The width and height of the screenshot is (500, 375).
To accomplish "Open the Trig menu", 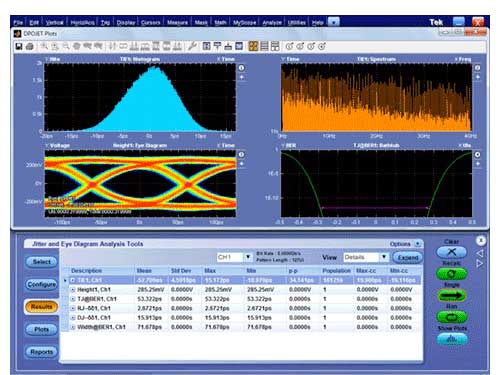I will pos(105,23).
